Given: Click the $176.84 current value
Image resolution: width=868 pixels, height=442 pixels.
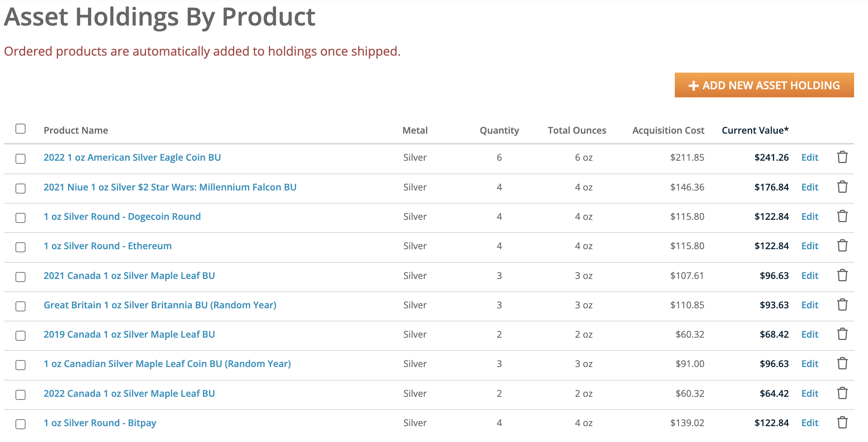Looking at the screenshot, I should click(771, 187).
